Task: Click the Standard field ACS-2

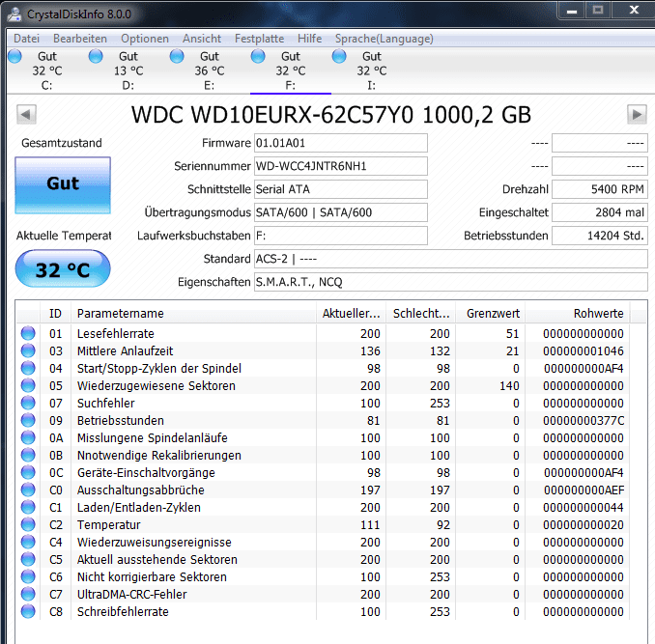Action: (451, 259)
